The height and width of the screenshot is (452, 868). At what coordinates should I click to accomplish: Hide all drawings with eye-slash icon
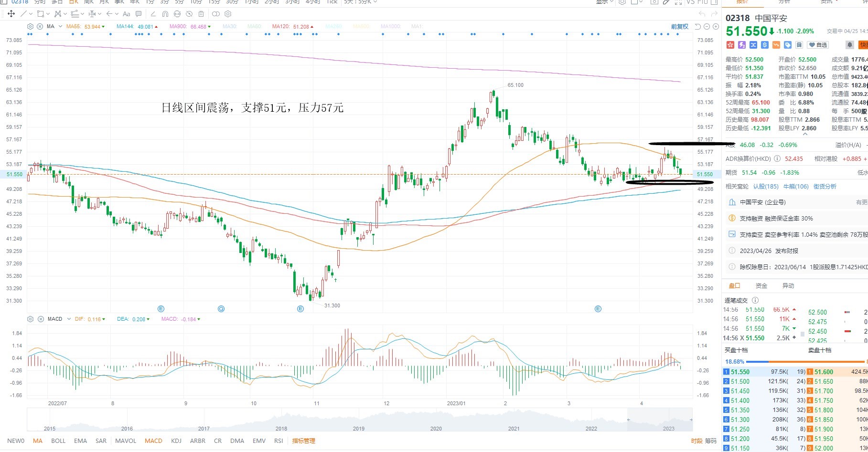189,14
